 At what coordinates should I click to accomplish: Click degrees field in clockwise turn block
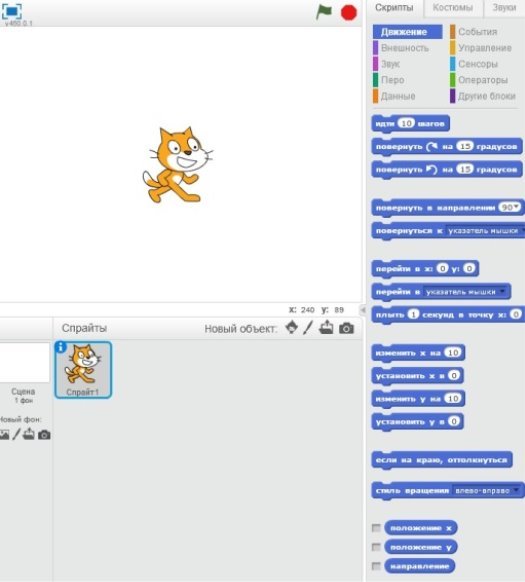465,146
